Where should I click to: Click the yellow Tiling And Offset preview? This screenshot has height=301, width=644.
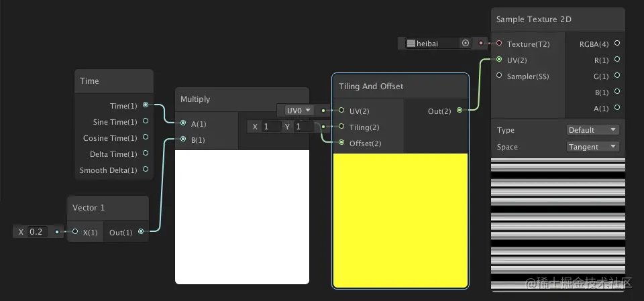coord(400,220)
